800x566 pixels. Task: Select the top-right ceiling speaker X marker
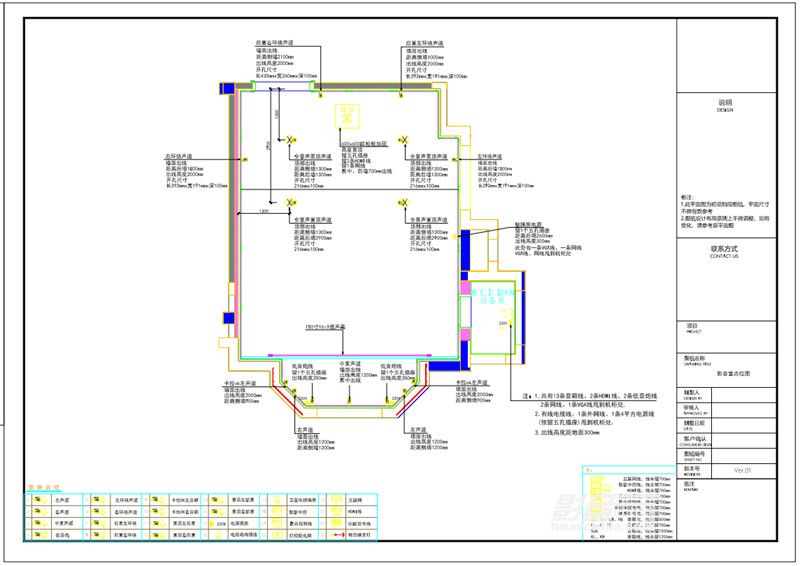coord(404,140)
